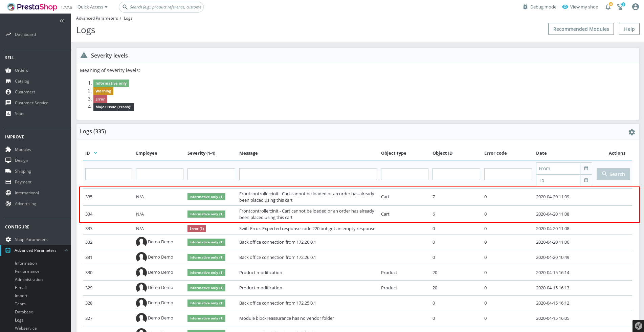The image size is (644, 332).
Task: Click the Customer Service chat icon
Action: pyautogui.click(x=8, y=103)
